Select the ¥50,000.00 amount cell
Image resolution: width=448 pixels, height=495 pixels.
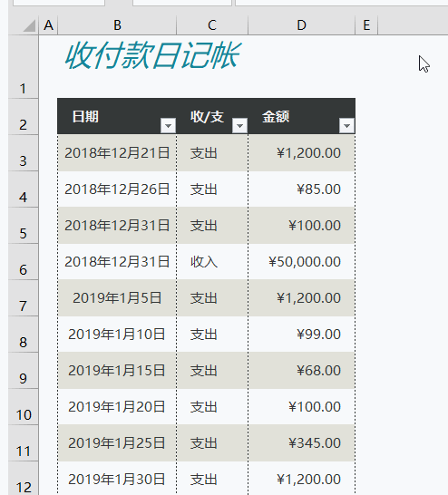301,262
